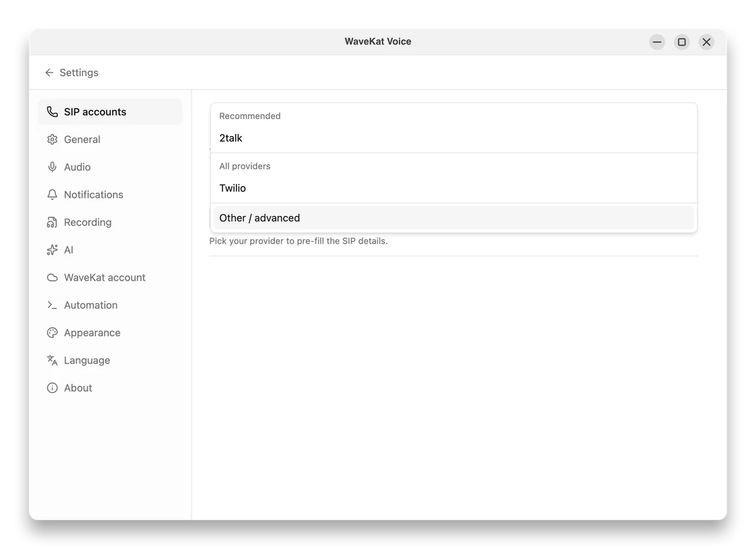Click the phone icon beside SIP accounts
This screenshot has height=549, width=756.
tap(52, 112)
